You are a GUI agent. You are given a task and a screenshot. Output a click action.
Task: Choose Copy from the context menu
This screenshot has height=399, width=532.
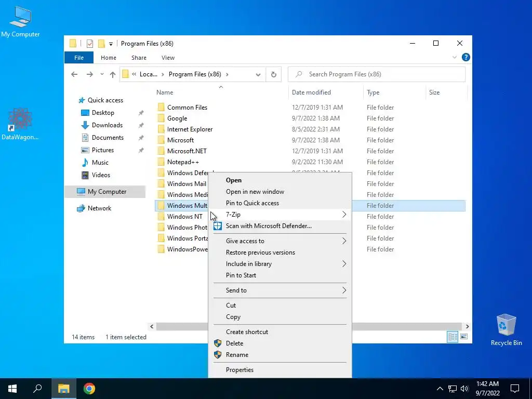point(280,317)
